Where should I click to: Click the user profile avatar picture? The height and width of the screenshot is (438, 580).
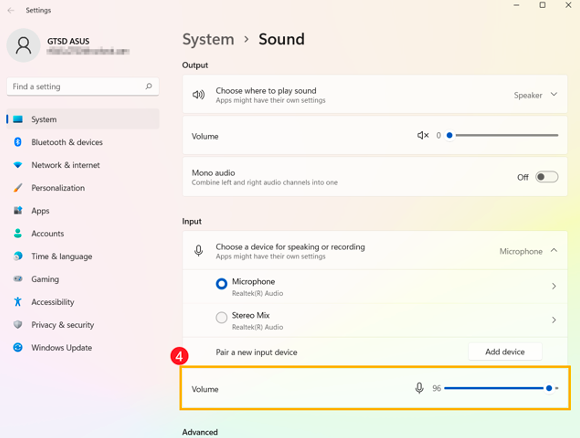coord(23,46)
